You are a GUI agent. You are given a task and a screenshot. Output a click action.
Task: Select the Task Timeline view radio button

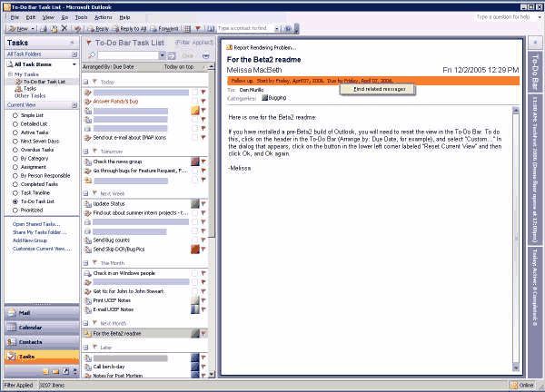pyautogui.click(x=15, y=193)
